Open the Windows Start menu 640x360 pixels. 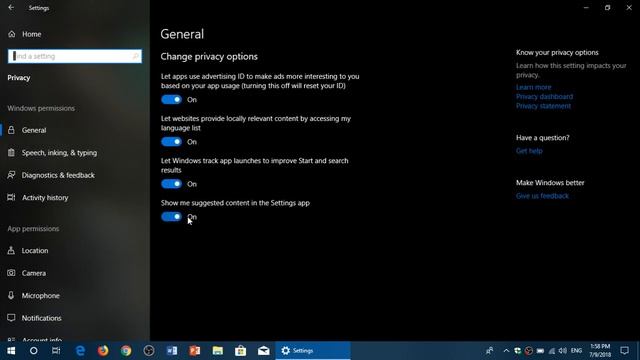[11, 351]
